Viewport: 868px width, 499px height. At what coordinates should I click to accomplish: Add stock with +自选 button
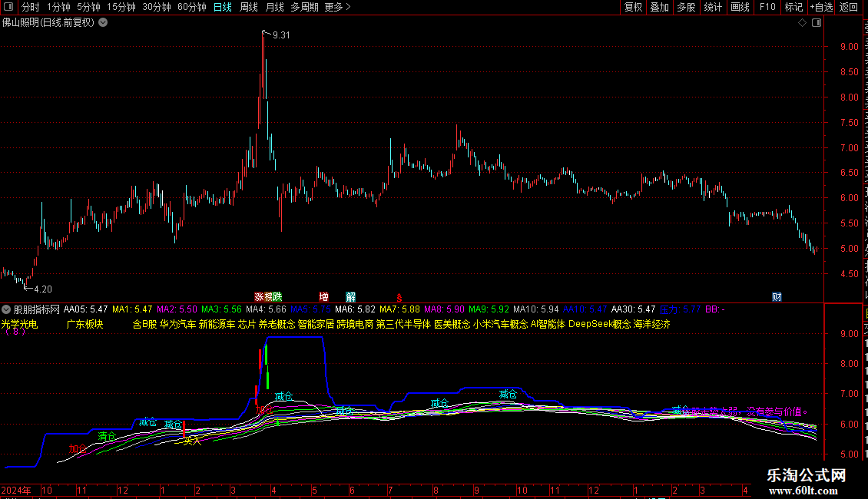pos(821,7)
